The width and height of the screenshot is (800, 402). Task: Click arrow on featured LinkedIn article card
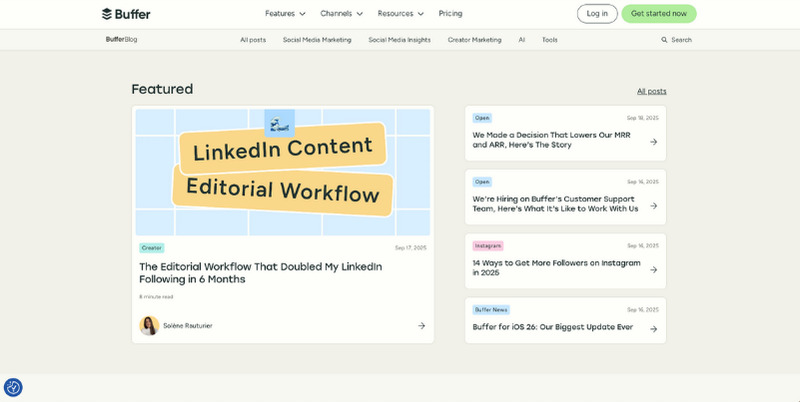tap(421, 325)
